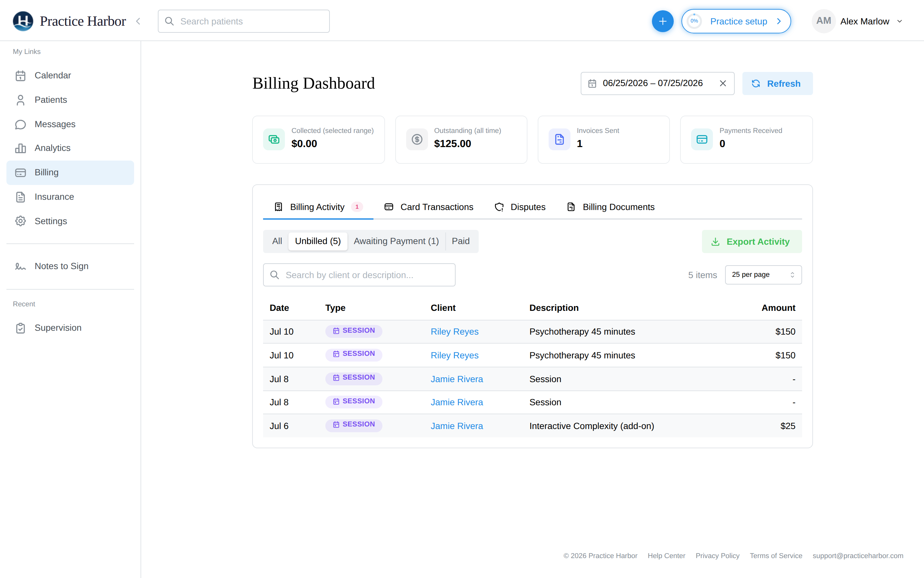Screen dimensions: 924x578
Task: Open Analytics in the sidebar
Action: pyautogui.click(x=70, y=148)
